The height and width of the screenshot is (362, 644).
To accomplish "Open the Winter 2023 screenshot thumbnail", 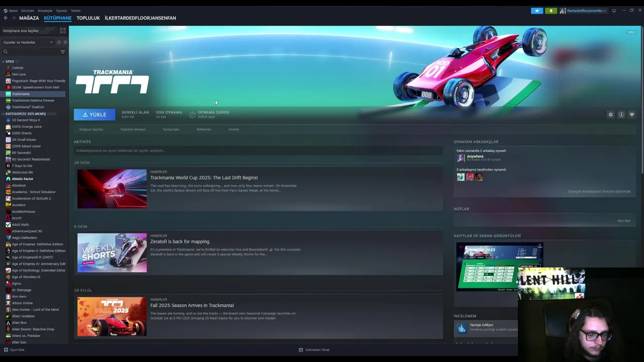I will click(x=500, y=266).
